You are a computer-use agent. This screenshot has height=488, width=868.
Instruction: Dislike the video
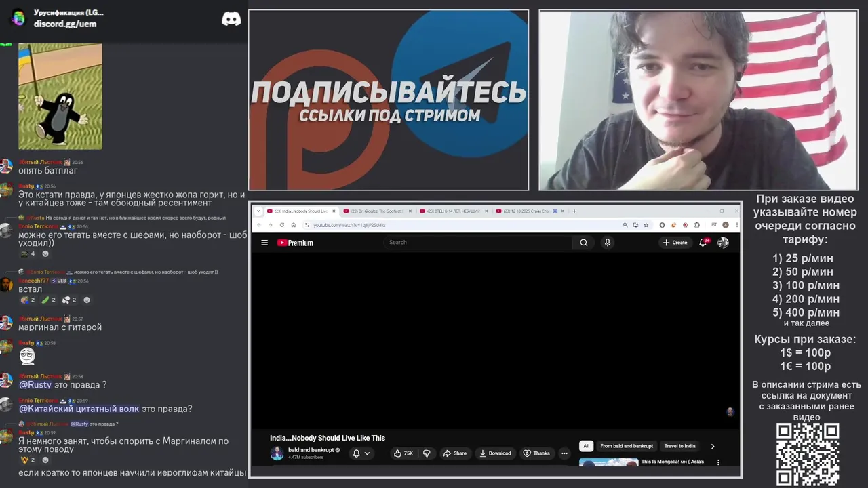[x=427, y=453]
